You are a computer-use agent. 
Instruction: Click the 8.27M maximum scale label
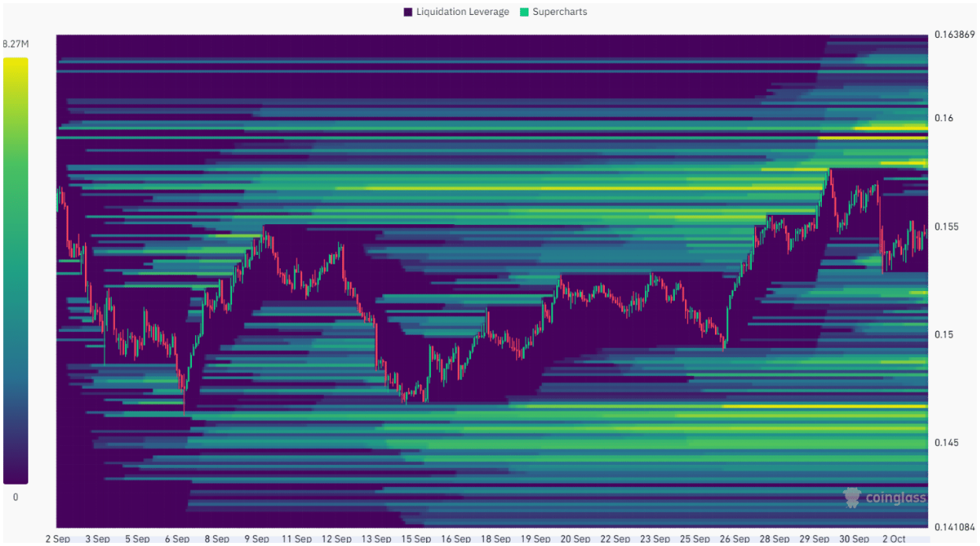16,44
